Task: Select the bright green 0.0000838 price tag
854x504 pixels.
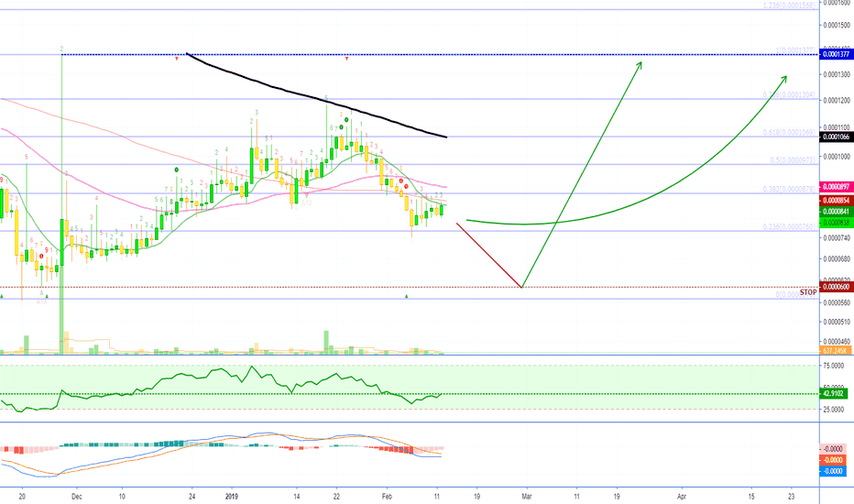Action: point(836,223)
